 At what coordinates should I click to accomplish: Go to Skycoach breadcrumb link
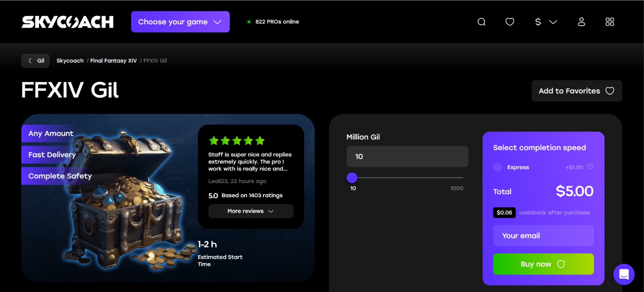[70, 61]
